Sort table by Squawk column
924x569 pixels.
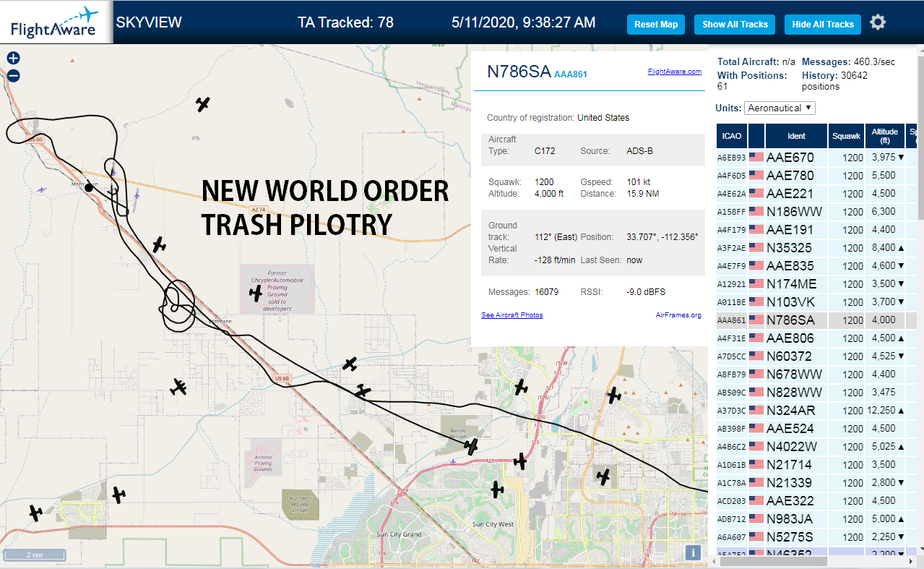pos(846,136)
